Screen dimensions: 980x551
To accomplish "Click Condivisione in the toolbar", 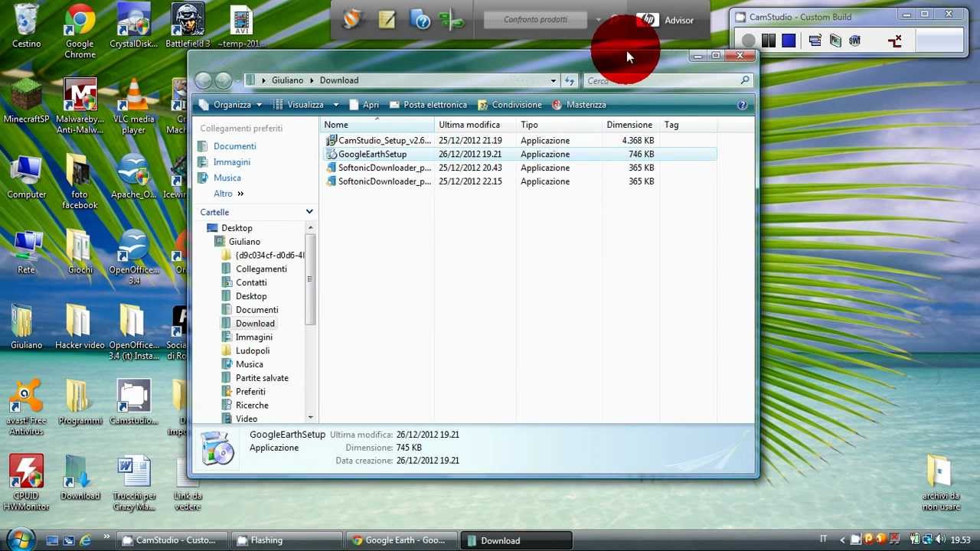I will coord(509,105).
